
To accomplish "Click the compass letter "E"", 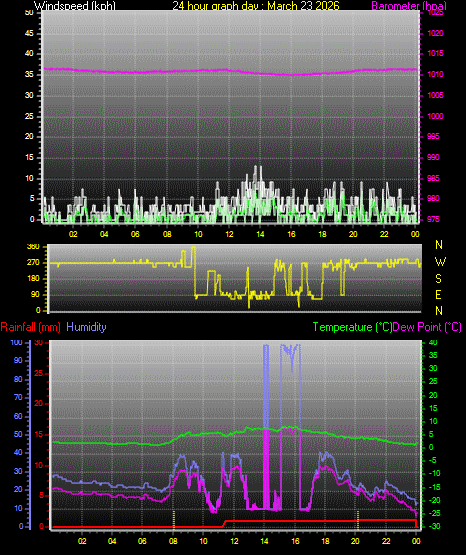I will [x=438, y=295].
